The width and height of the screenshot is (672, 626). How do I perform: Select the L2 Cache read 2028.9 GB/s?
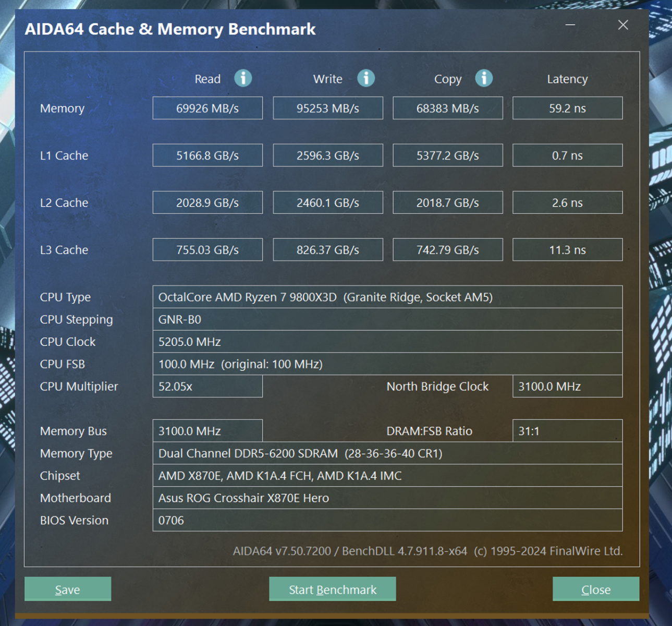[x=207, y=202]
